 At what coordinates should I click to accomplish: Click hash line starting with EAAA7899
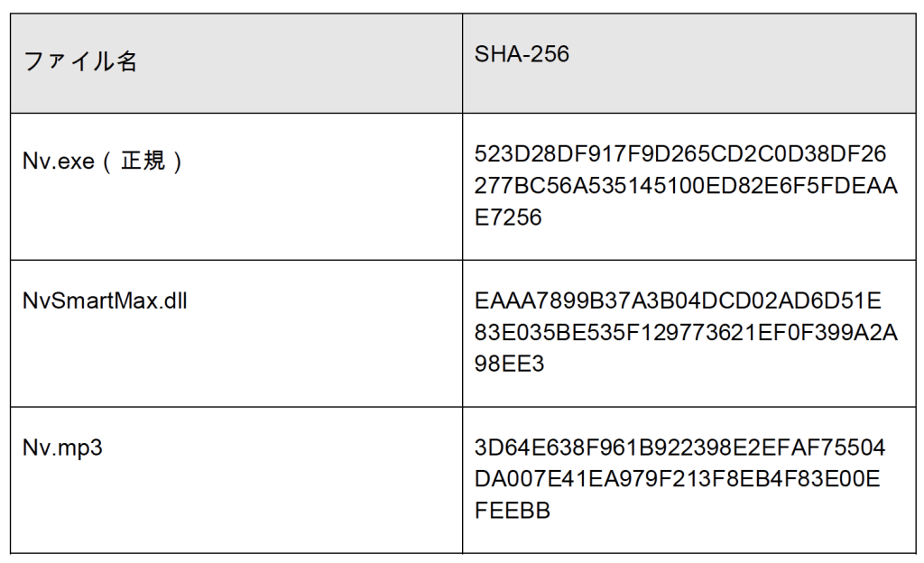pos(678,300)
